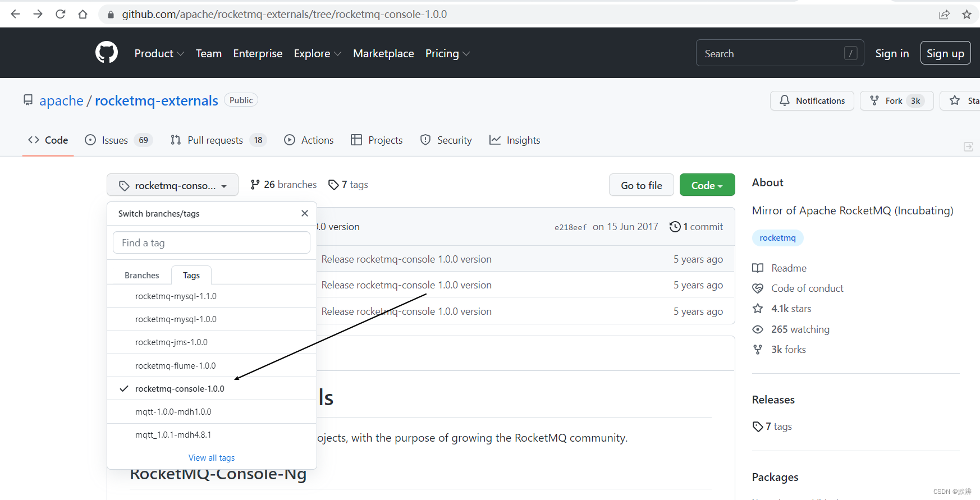Open the Security tab
980x500 pixels.
point(446,140)
